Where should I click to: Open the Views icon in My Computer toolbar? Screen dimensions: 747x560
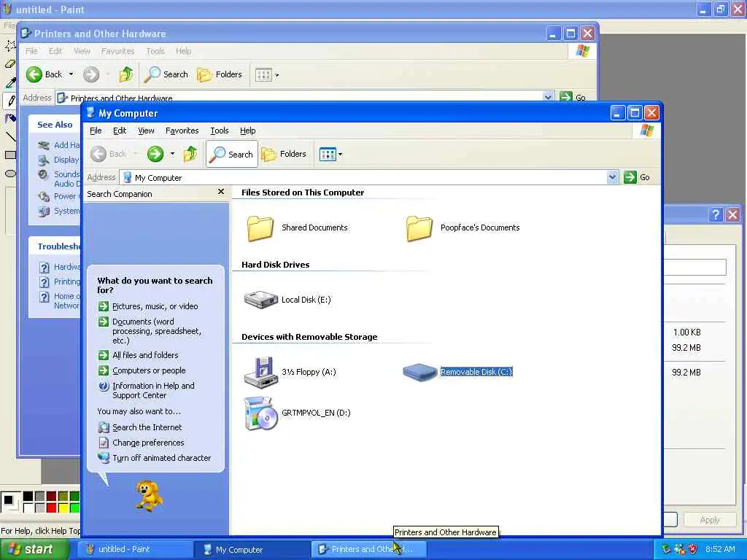click(328, 155)
